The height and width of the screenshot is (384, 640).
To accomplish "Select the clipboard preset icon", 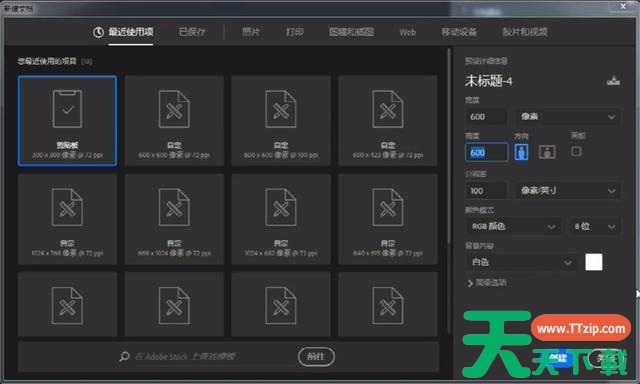I will coord(67,109).
